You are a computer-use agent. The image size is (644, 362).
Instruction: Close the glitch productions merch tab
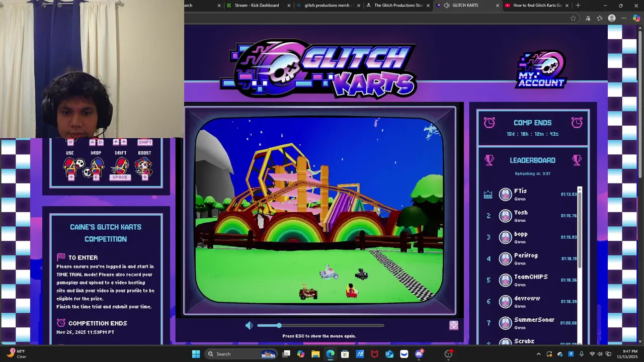pos(358,6)
